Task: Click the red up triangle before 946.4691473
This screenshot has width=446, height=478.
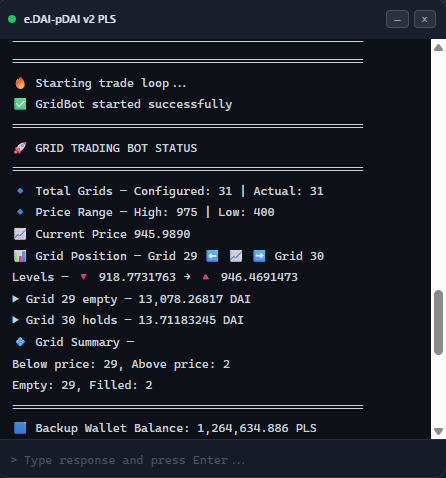Action: (206, 277)
